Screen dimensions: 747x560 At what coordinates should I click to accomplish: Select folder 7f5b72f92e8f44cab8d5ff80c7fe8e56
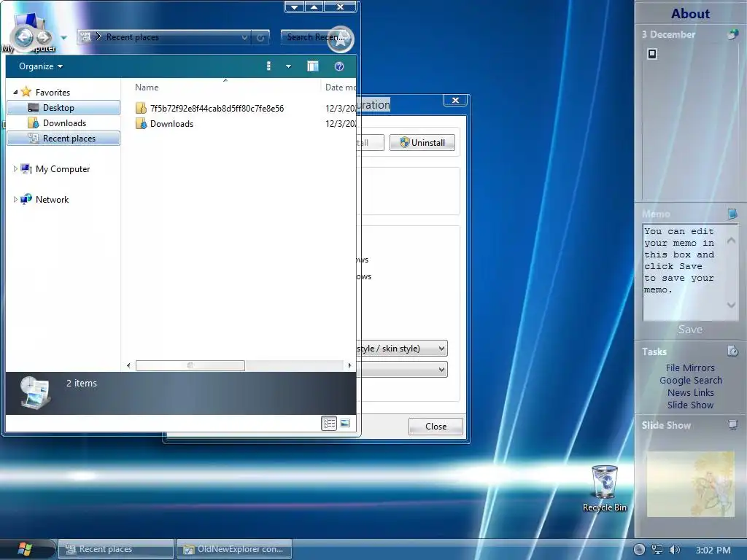click(x=217, y=108)
